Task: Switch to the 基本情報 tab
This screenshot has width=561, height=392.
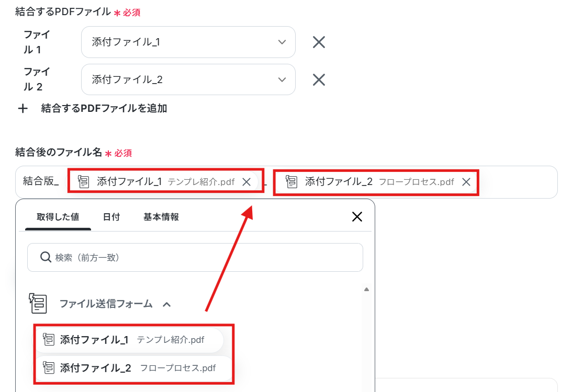Action: click(161, 217)
